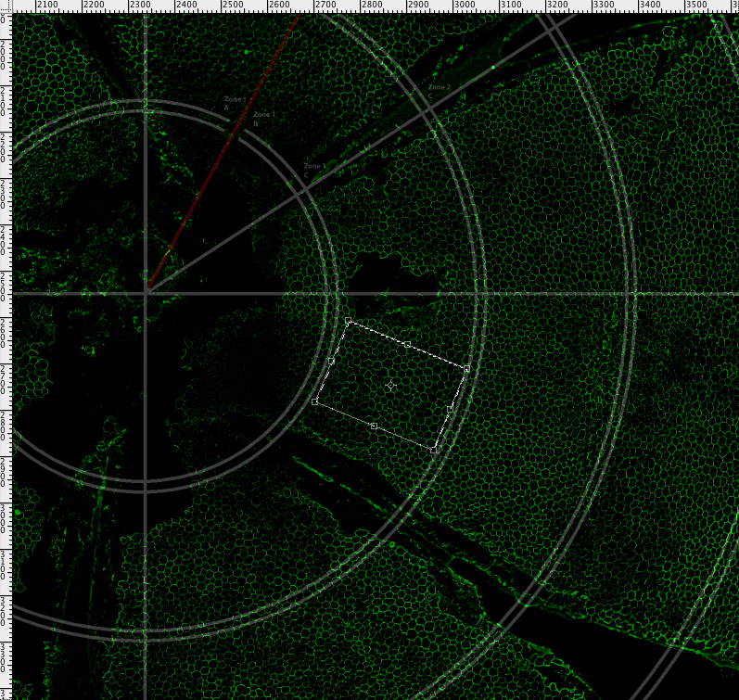739x700 pixels.
Task: Select the upper-left edge midpoint handle
Action: click(x=332, y=362)
